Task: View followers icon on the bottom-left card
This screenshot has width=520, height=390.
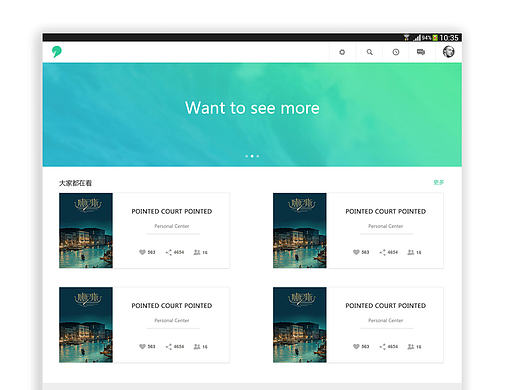Action: [x=197, y=347]
